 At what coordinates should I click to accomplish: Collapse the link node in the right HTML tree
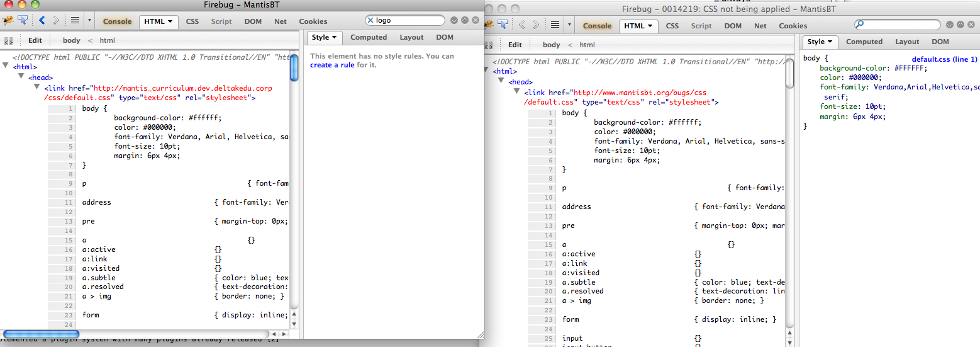point(517,91)
